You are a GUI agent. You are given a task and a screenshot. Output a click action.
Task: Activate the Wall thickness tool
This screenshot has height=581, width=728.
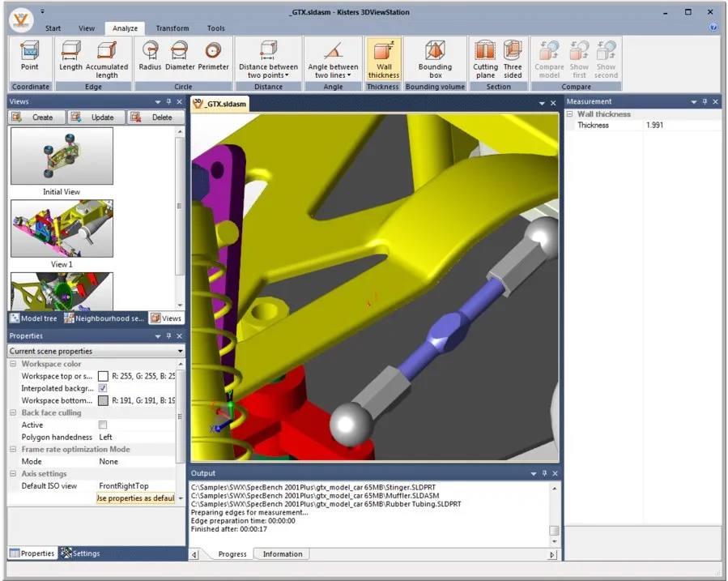pyautogui.click(x=384, y=57)
